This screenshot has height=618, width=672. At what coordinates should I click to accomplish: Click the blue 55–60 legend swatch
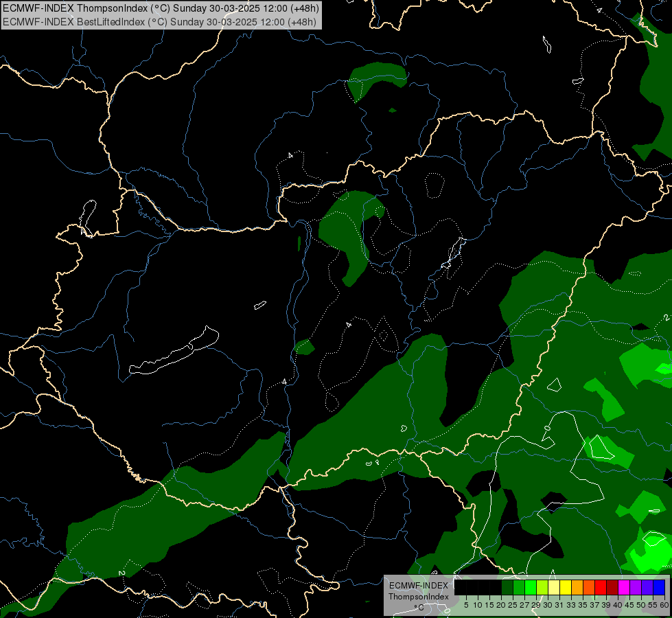tap(659, 587)
